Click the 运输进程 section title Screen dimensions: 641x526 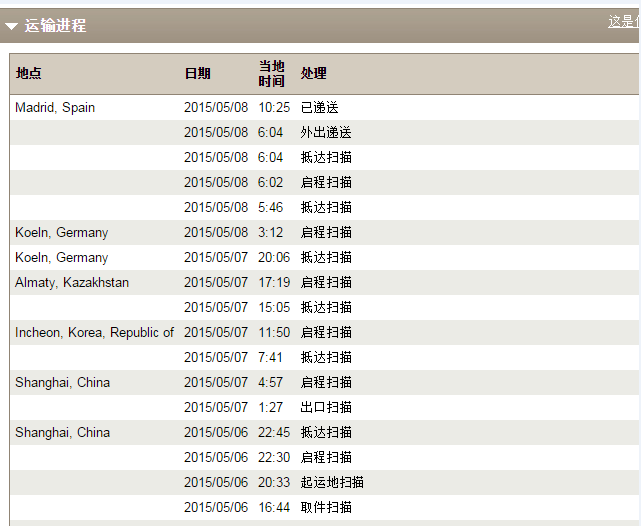55,26
